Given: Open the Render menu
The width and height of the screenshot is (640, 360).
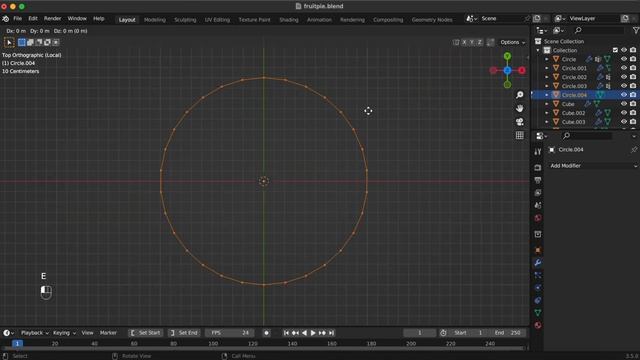Looking at the screenshot, I should pos(52,19).
